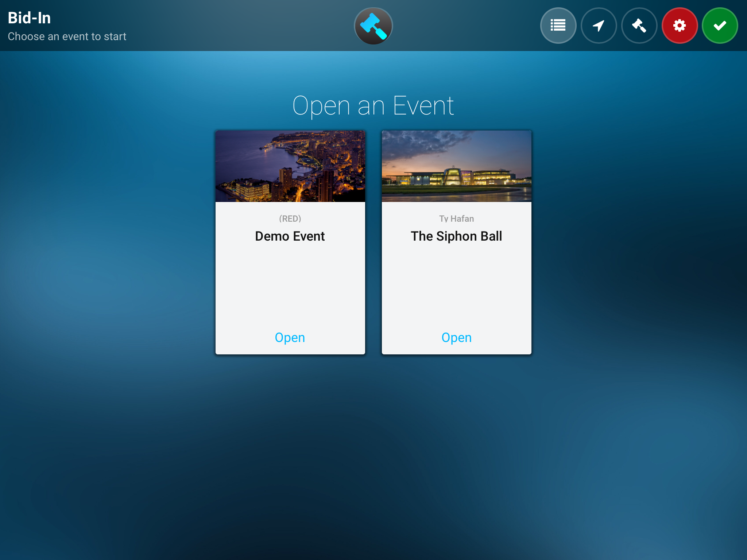Viewport: 747px width, 560px height.
Task: Click the 'Ty Hafan' organization label
Action: (457, 219)
